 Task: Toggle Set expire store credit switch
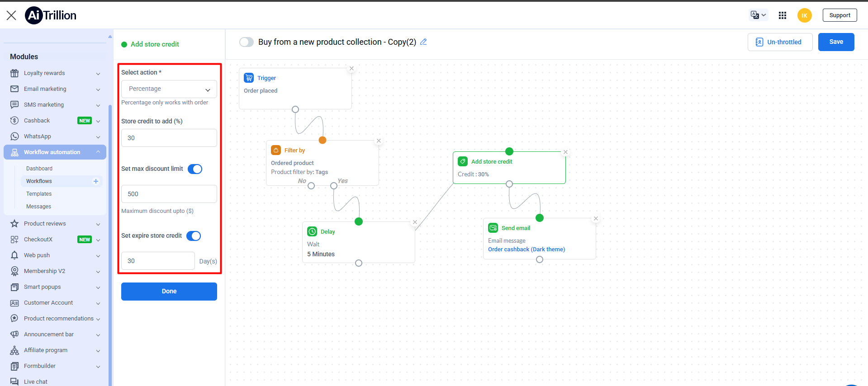194,236
